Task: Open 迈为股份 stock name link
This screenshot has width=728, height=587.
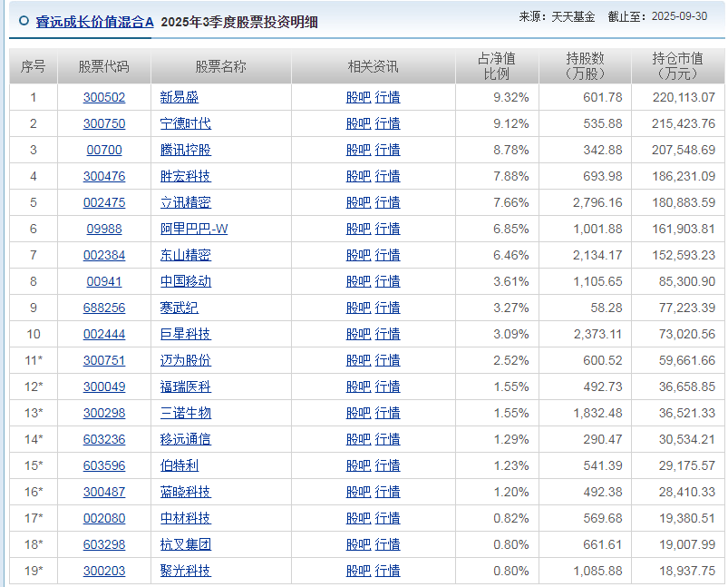Action: tap(185, 360)
